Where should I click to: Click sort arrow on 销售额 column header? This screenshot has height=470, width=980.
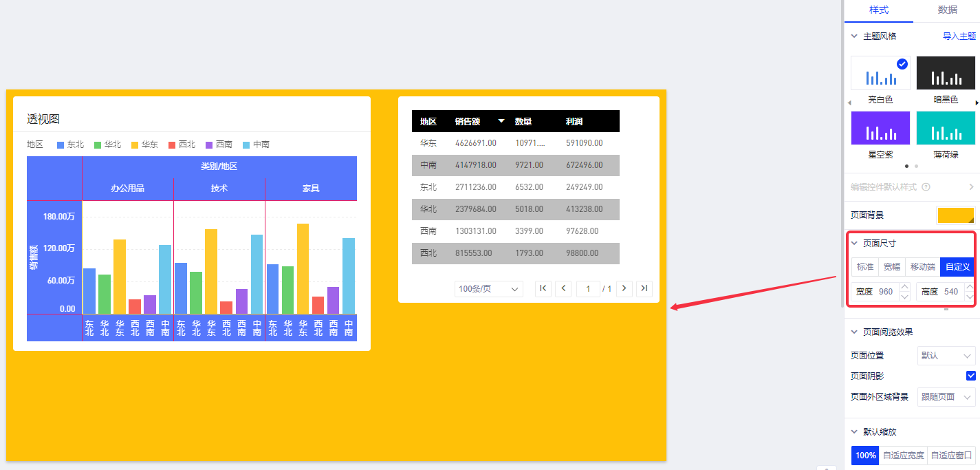click(501, 121)
